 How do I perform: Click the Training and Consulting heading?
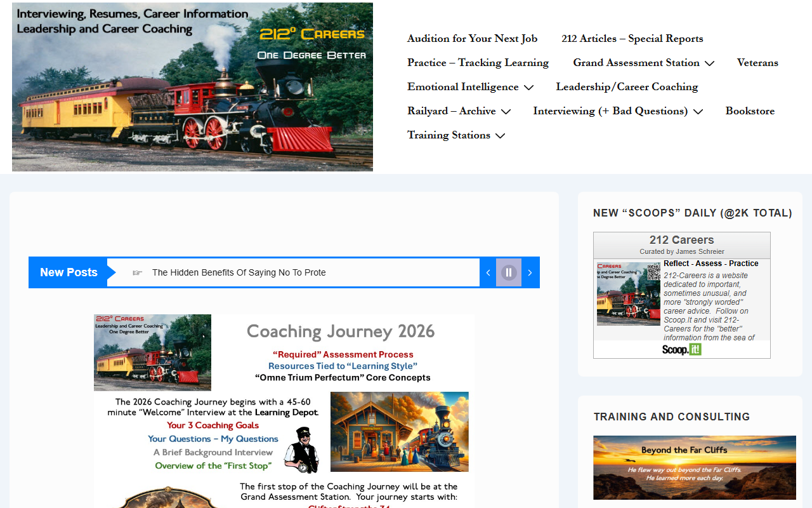(672, 417)
